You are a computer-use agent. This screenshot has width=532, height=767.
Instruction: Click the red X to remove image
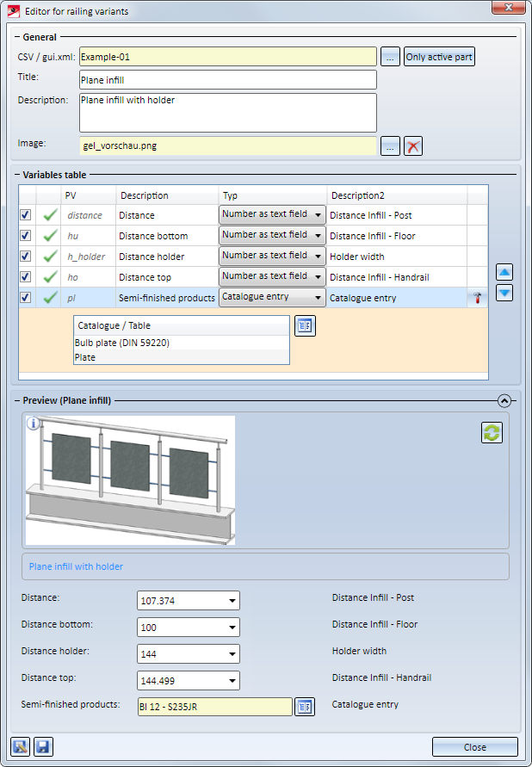pyautogui.click(x=414, y=146)
